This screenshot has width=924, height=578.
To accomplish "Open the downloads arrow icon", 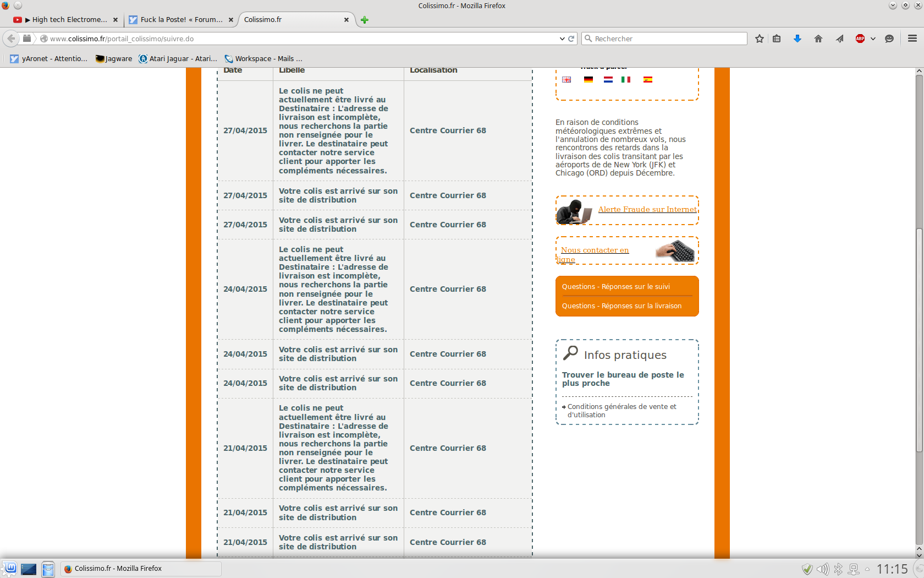I will [x=798, y=39].
